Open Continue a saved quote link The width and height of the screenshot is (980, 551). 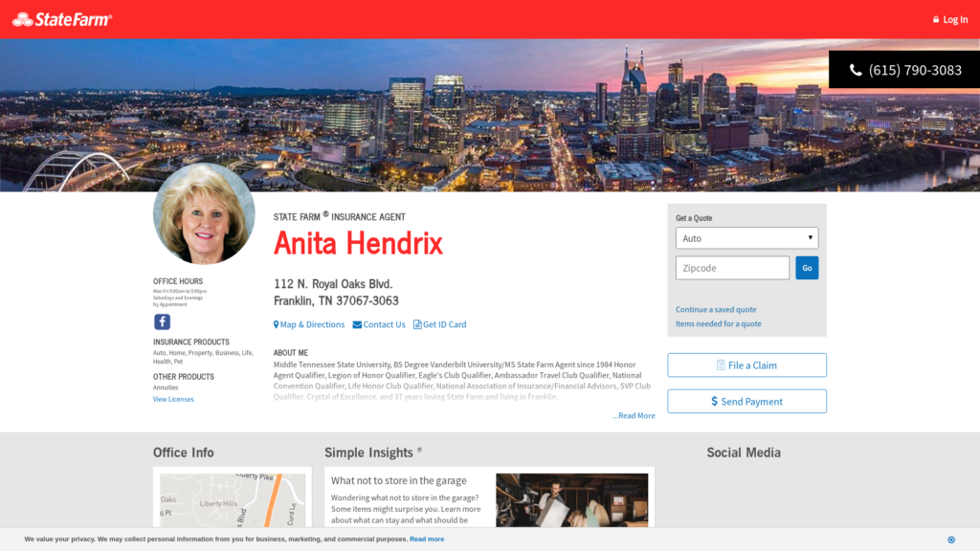click(716, 310)
